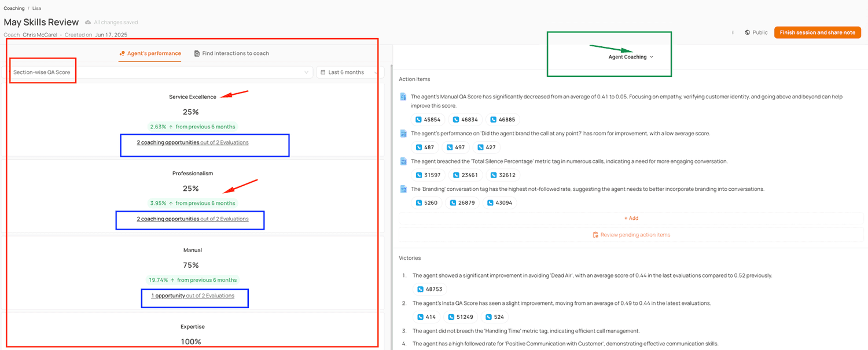This screenshot has width=868, height=350.
Task: Open call 46834 phone chip
Action: (465, 120)
